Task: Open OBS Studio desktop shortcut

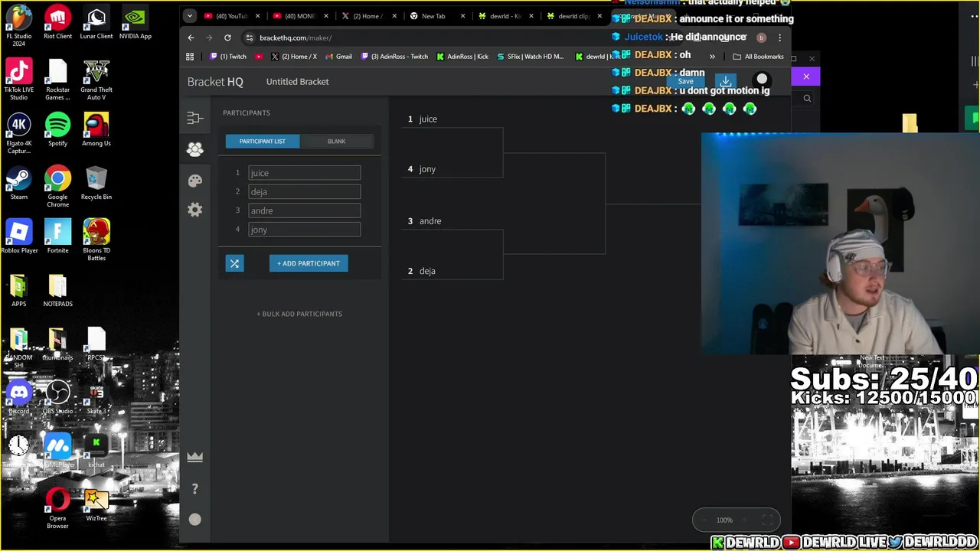Action: 57,397
